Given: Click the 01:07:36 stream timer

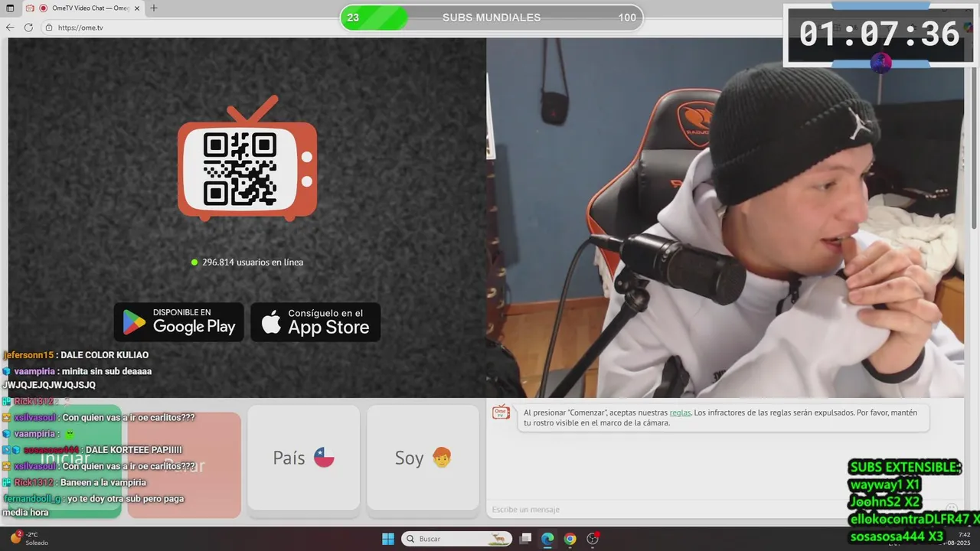Looking at the screenshot, I should (879, 34).
